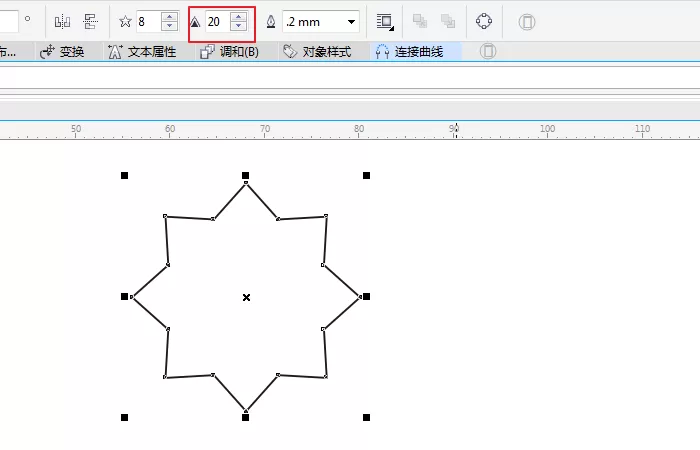The width and height of the screenshot is (700, 450).
Task: Click the bottom-middle selection handle
Action: [x=246, y=417]
